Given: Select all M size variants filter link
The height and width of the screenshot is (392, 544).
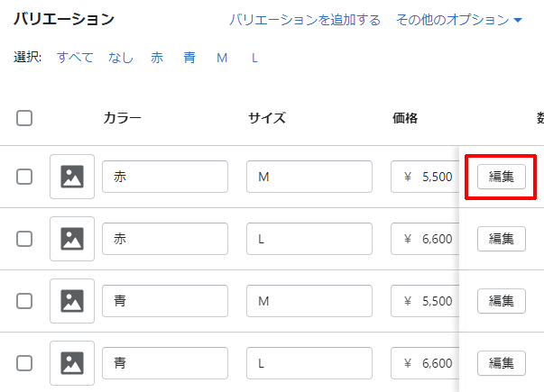Looking at the screenshot, I should 222,58.
